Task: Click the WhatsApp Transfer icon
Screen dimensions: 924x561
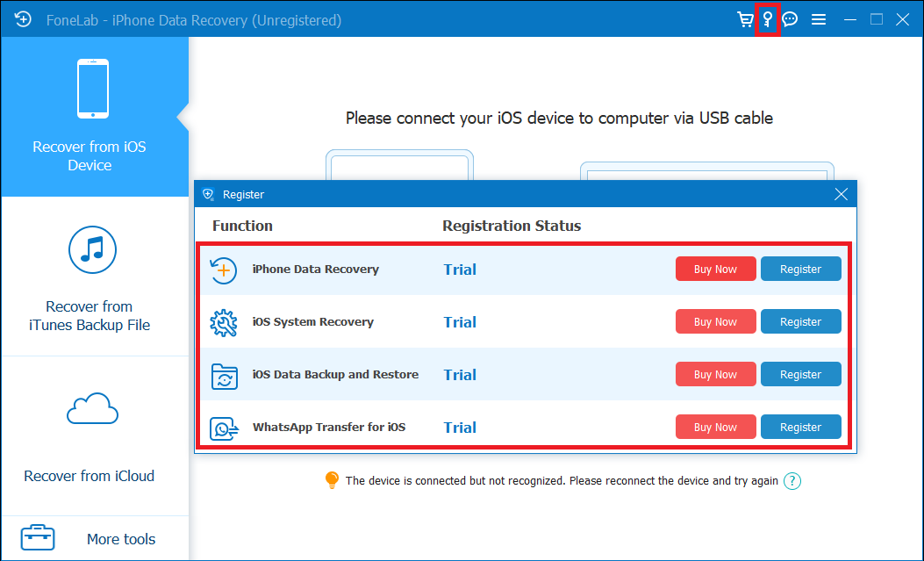Action: pos(224,428)
